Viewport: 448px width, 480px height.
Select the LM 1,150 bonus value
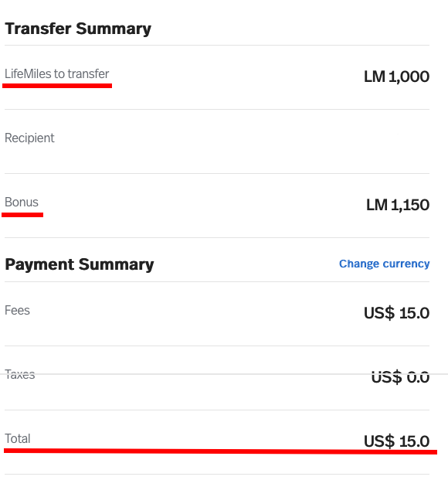tap(398, 205)
